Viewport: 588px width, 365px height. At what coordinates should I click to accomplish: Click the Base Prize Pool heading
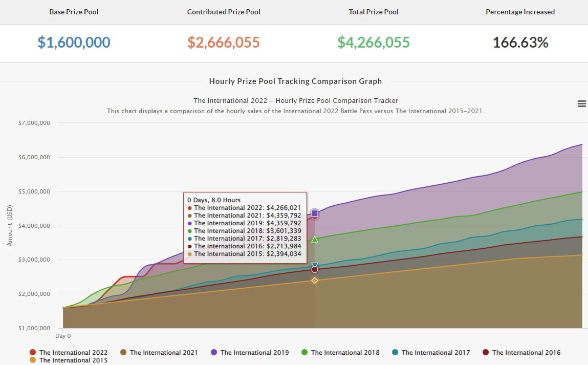(x=74, y=12)
